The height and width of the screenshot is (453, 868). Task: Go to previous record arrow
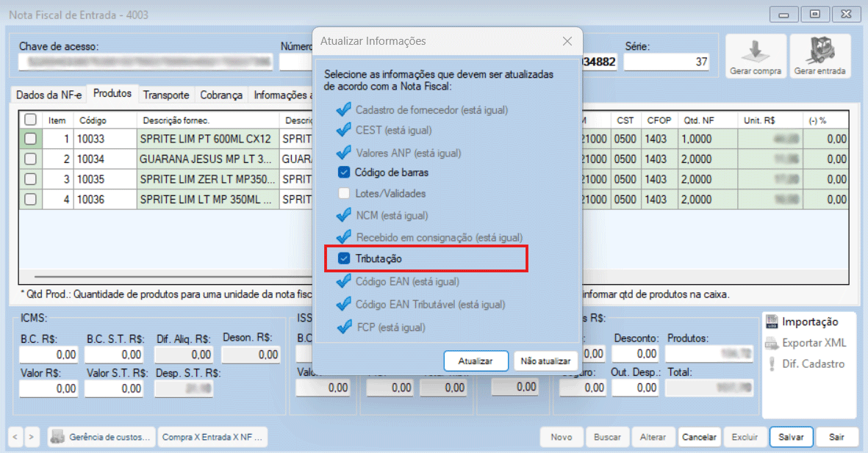pyautogui.click(x=15, y=437)
